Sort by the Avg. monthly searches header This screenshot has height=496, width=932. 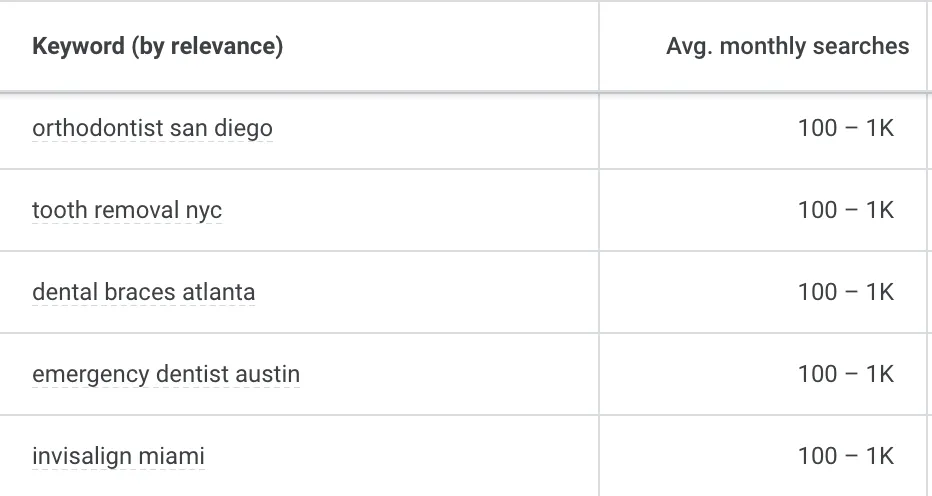(x=787, y=46)
